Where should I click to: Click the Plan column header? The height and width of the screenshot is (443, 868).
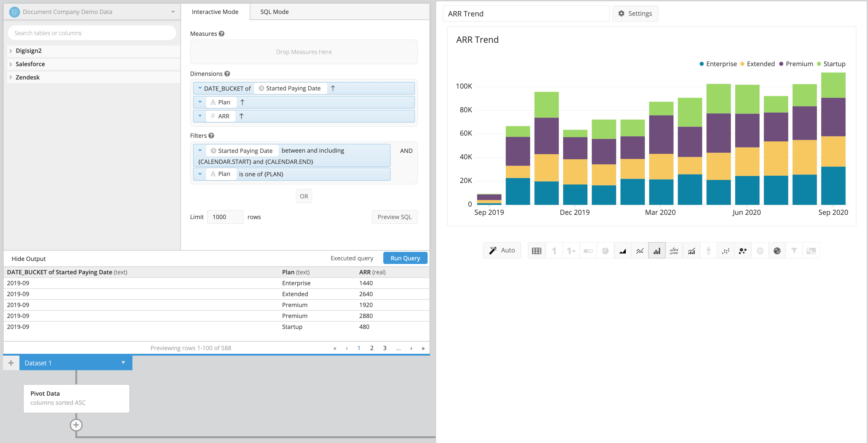296,272
